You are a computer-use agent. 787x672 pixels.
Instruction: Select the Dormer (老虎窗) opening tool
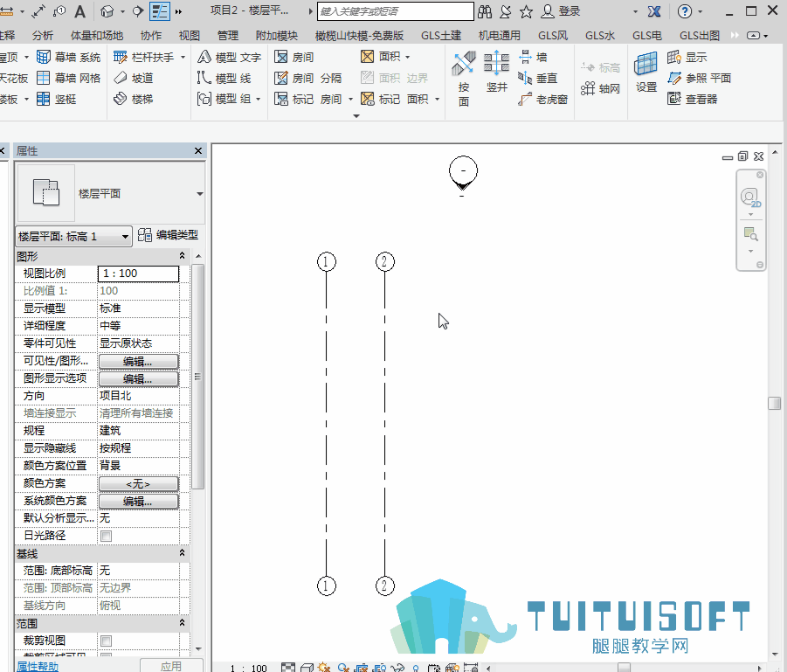[542, 100]
